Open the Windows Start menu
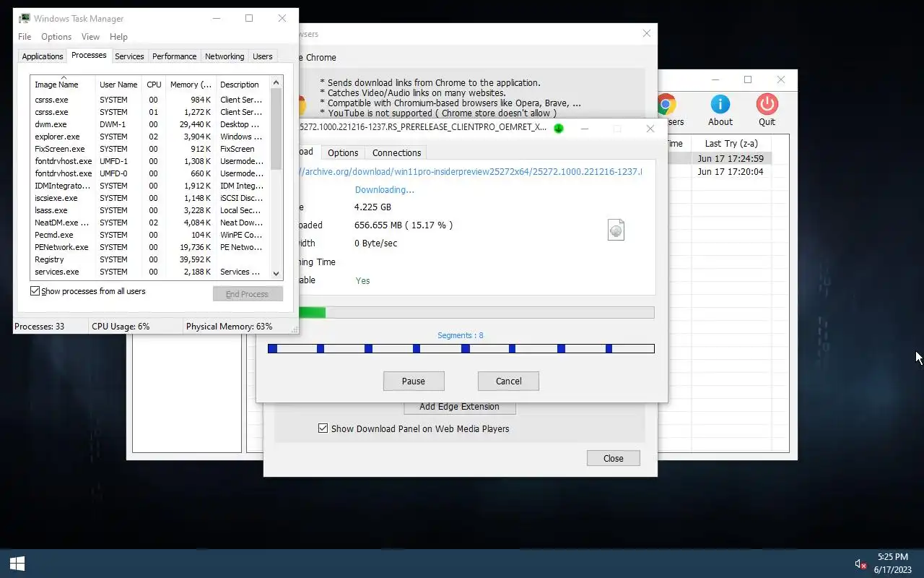 [17, 564]
